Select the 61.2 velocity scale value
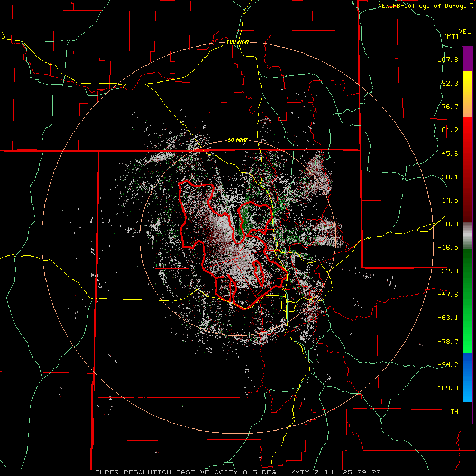 tap(450, 130)
